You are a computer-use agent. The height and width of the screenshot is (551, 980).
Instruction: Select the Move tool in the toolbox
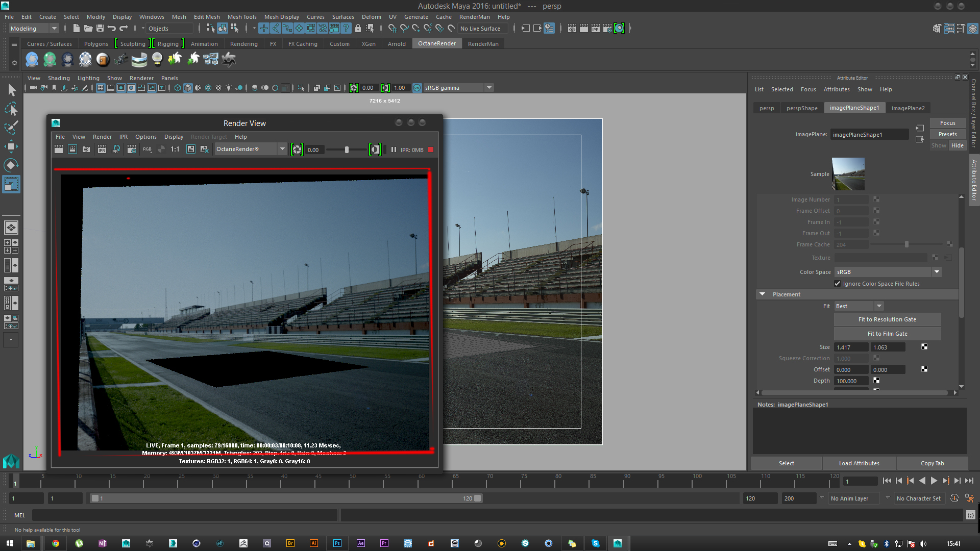tap(11, 146)
